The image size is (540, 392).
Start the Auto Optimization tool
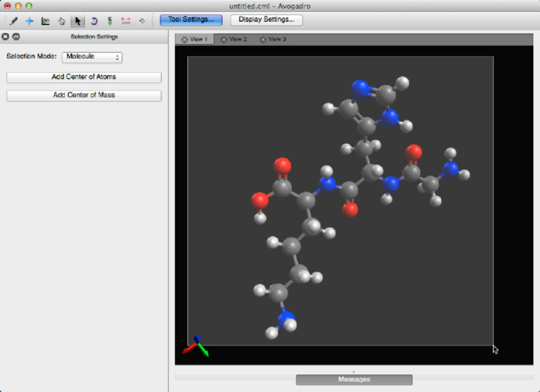[x=110, y=21]
